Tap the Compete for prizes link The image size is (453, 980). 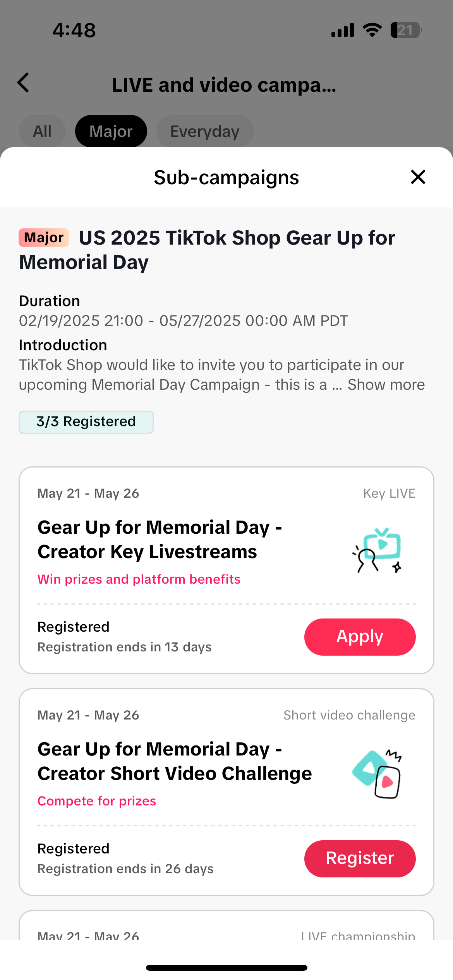point(97,801)
